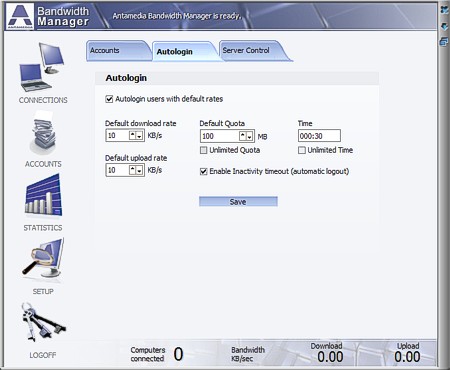450x370 pixels.
Task: Disable the Enable Inactivity timeout checkbox
Action: click(x=203, y=172)
